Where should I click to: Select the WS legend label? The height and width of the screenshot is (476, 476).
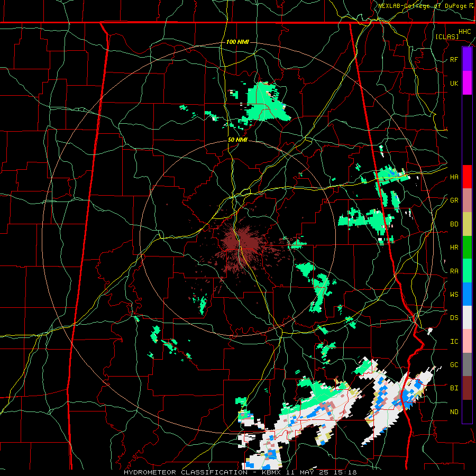[x=454, y=294]
